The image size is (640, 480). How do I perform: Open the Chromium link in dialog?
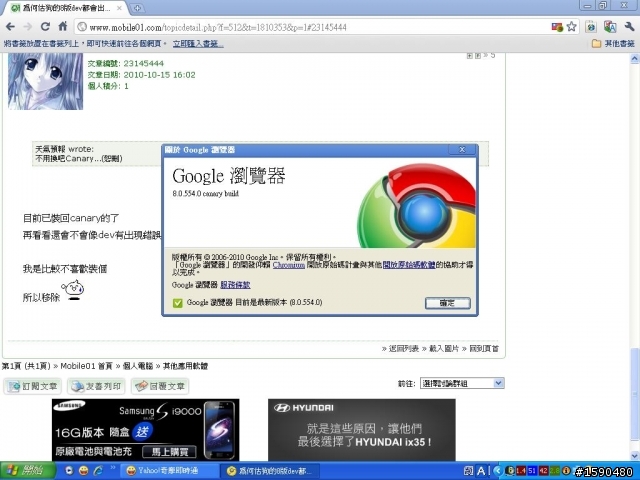click(289, 265)
